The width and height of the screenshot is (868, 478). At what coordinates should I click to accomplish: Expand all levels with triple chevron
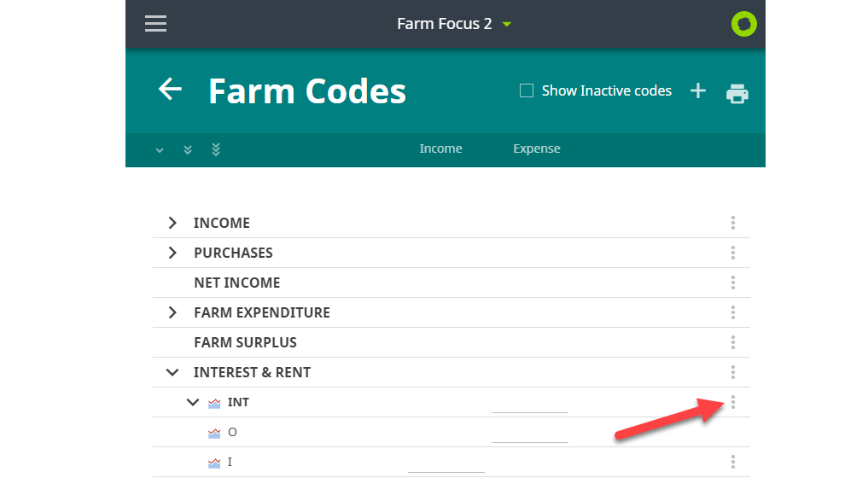(216, 149)
